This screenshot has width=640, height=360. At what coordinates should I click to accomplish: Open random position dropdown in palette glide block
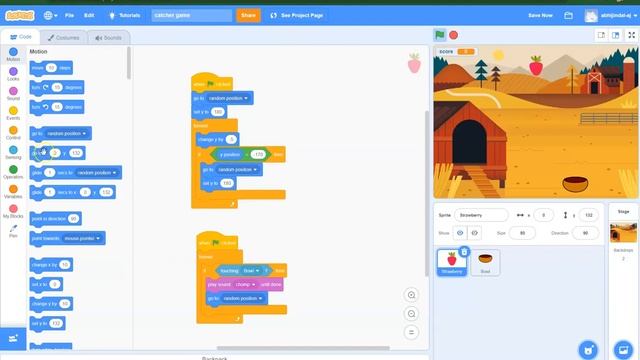[97, 173]
